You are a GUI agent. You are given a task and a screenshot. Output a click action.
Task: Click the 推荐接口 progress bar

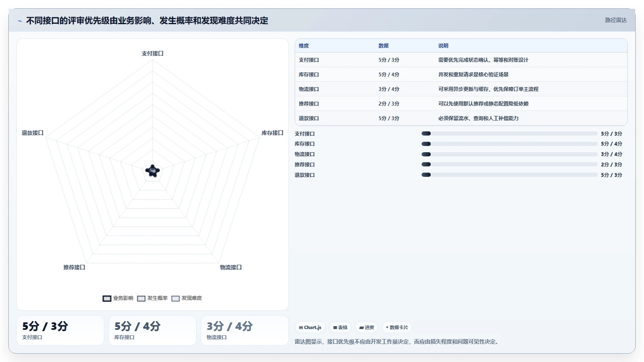click(509, 164)
